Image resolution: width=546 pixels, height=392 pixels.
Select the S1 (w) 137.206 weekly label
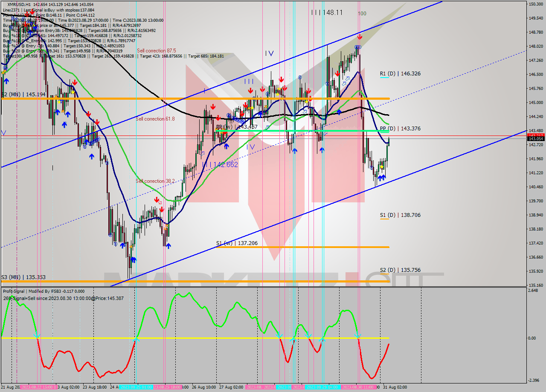pyautogui.click(x=237, y=243)
